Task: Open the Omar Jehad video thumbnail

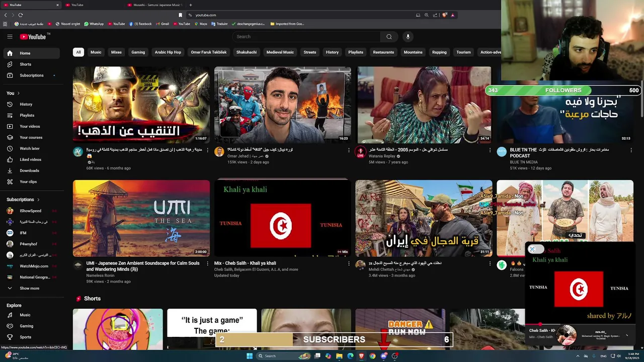Action: tap(283, 105)
